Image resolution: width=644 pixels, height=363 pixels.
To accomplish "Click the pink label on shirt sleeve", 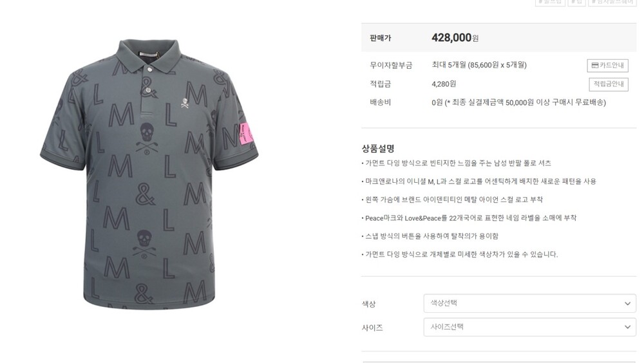I will [x=246, y=134].
